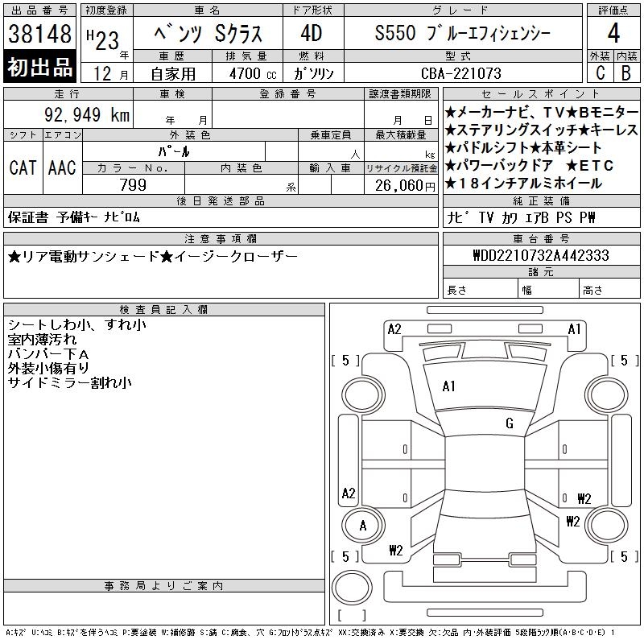The height and width of the screenshot is (644, 644).
Task: Select the セールスポイント section header
Action: click(x=541, y=94)
